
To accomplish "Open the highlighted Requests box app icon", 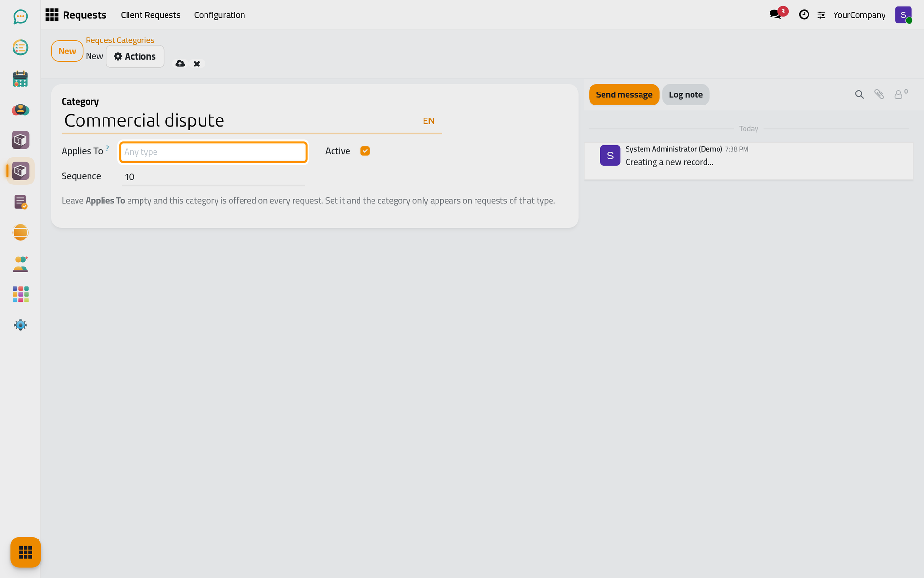I will [x=20, y=171].
